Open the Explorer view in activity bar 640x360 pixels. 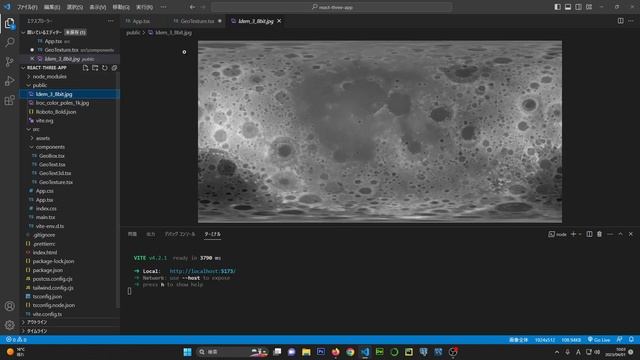pos(9,23)
